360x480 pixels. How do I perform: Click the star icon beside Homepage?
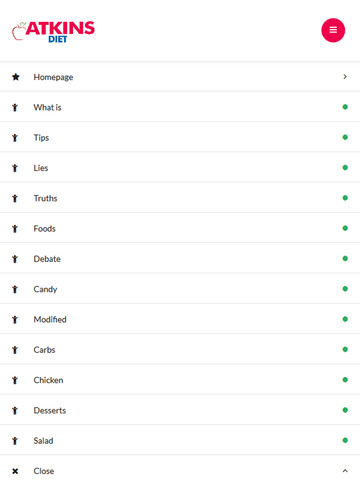pos(16,77)
